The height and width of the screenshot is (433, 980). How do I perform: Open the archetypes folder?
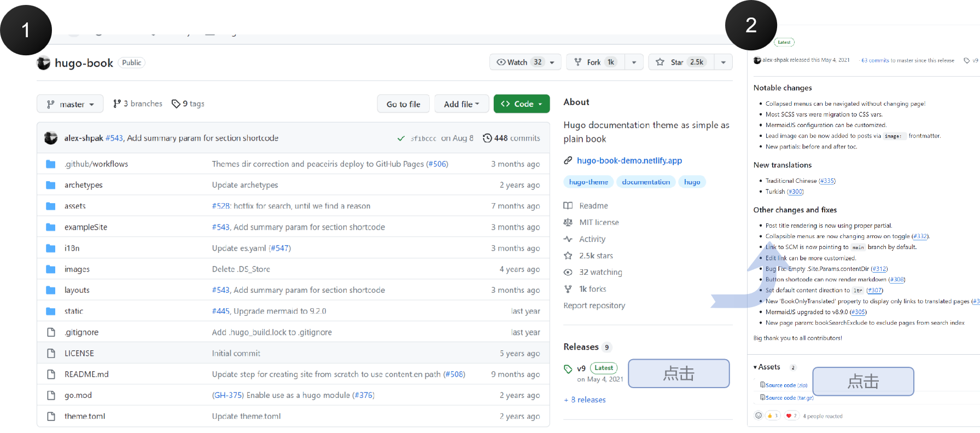[x=84, y=185]
